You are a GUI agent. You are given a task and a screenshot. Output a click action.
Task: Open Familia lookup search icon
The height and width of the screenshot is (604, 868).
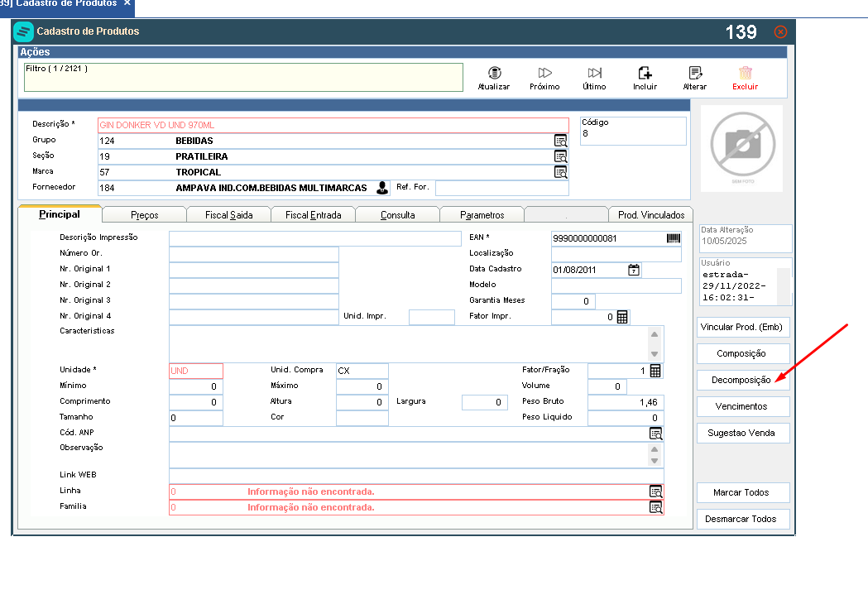tap(655, 507)
